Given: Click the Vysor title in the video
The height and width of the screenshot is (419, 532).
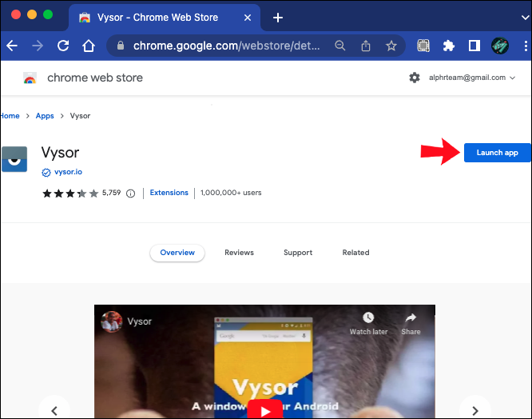Looking at the screenshot, I should (x=140, y=321).
